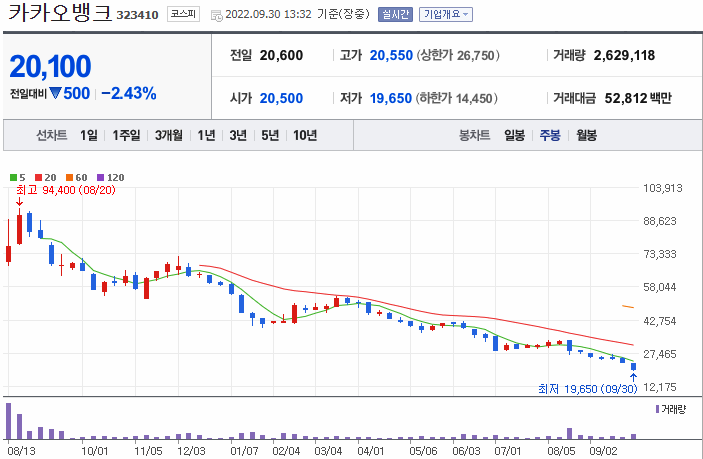
Task: Click the purple 120 moving-average legend swatch
Action: tap(100, 178)
